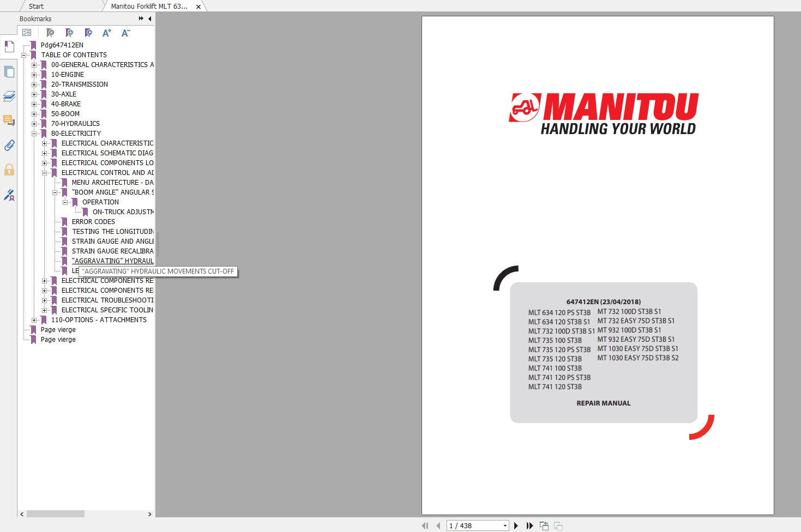Click the REPAIR MANUAL text
The height and width of the screenshot is (532, 801).
604,403
